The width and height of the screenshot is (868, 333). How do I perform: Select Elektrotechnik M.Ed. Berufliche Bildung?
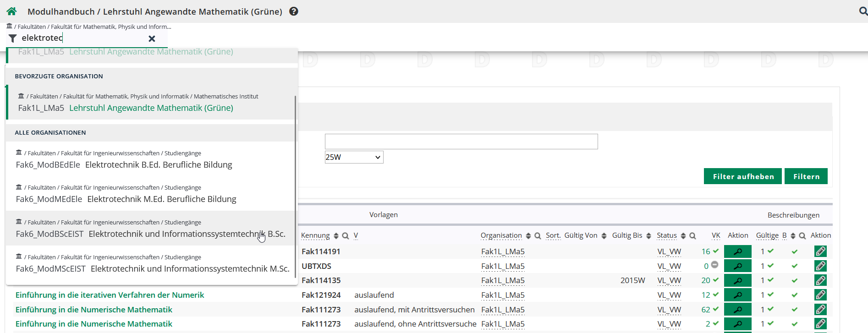(161, 199)
